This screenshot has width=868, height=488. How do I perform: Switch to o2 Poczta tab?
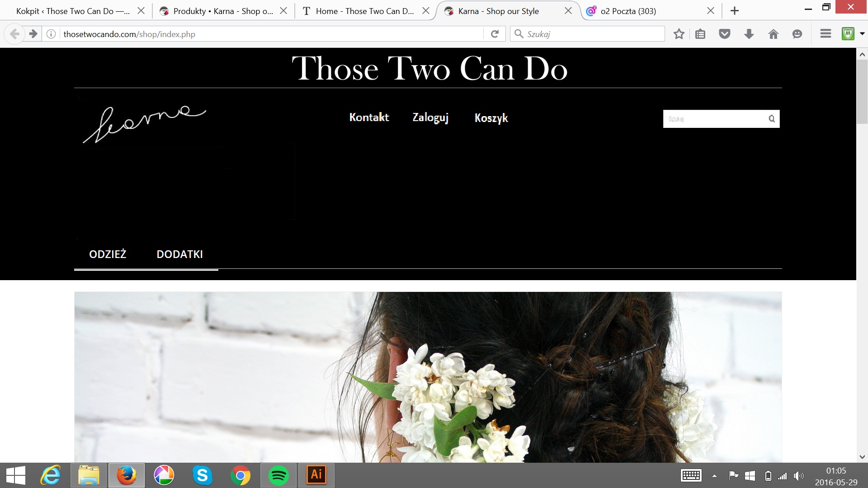pos(627,11)
